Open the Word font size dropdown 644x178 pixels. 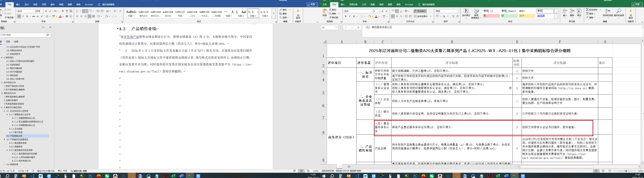[42, 11]
